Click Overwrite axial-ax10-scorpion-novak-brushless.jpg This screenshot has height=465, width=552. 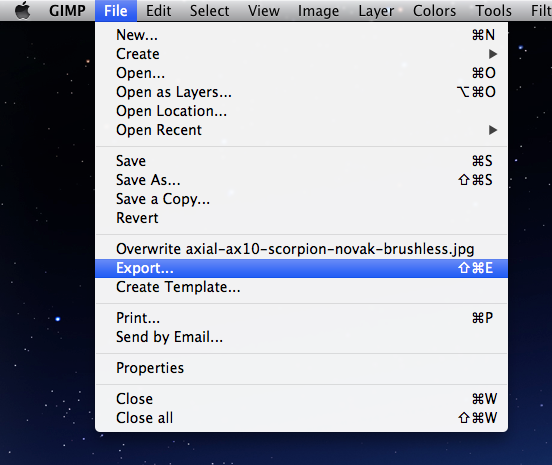click(x=301, y=249)
